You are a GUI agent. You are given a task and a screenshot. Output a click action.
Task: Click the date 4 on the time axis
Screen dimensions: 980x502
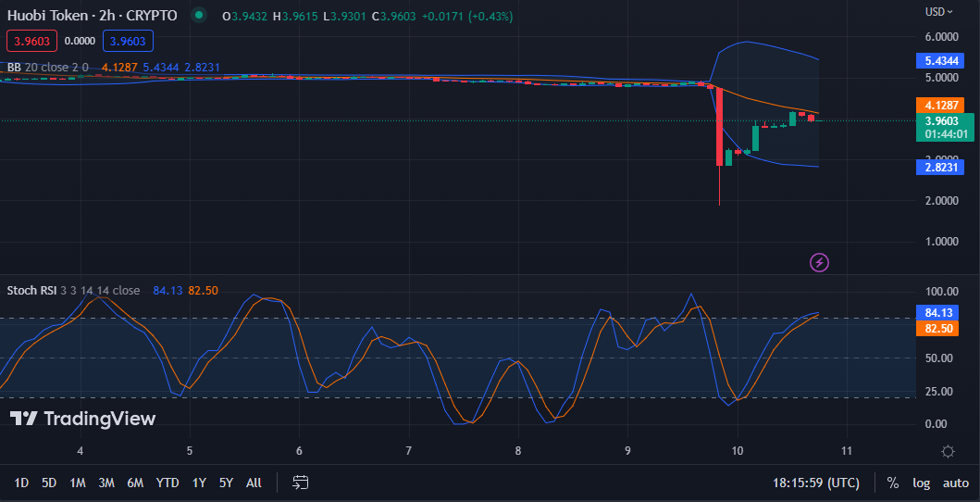coord(80,451)
